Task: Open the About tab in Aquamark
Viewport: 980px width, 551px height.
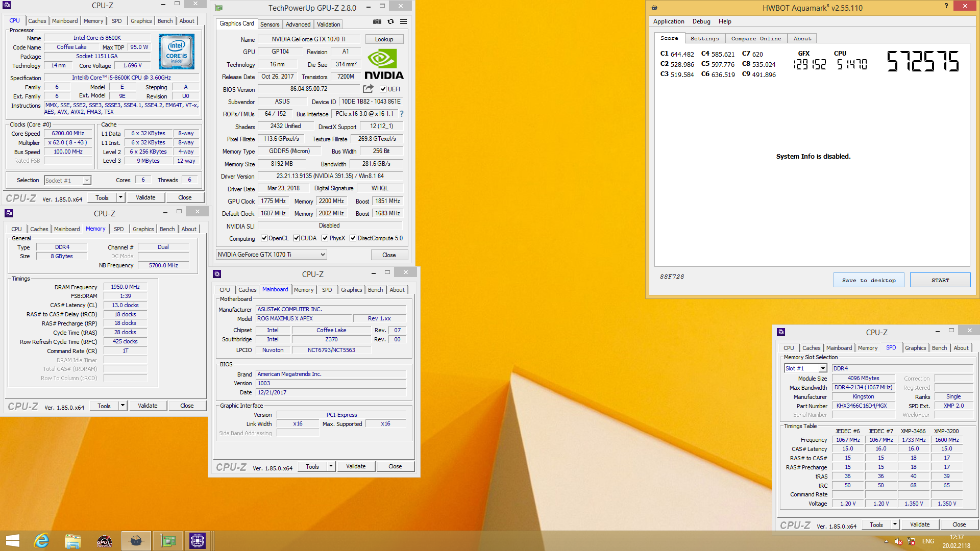Action: point(802,38)
